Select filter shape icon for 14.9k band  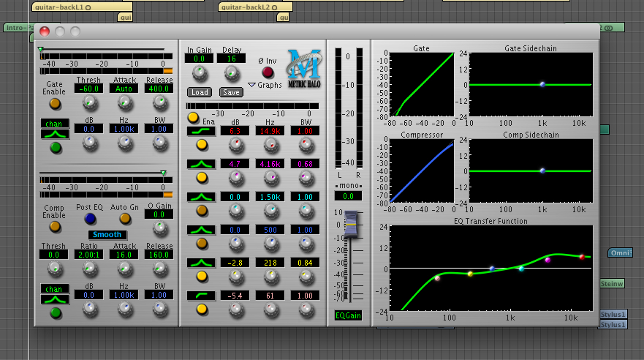[201, 131]
